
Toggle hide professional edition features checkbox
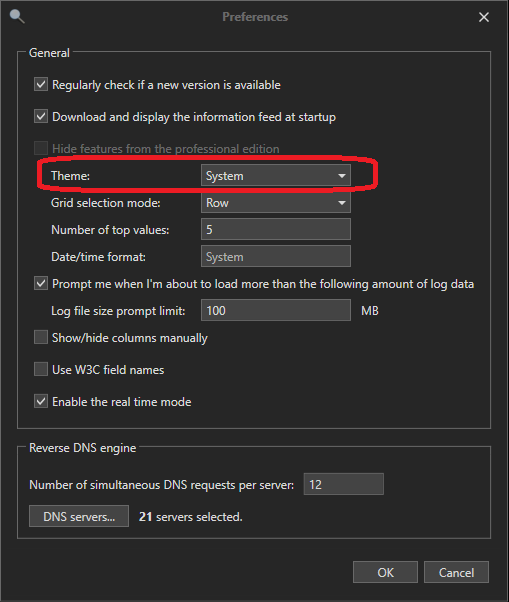[41, 148]
